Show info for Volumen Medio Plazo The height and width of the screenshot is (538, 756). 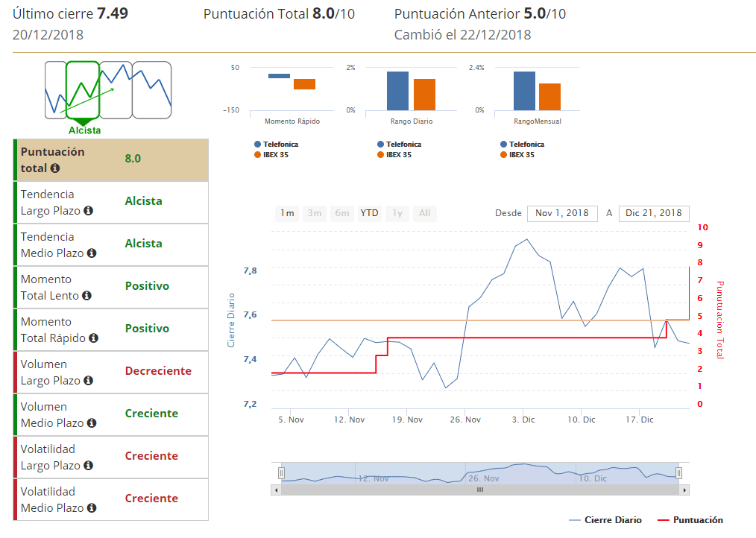pyautogui.click(x=91, y=423)
